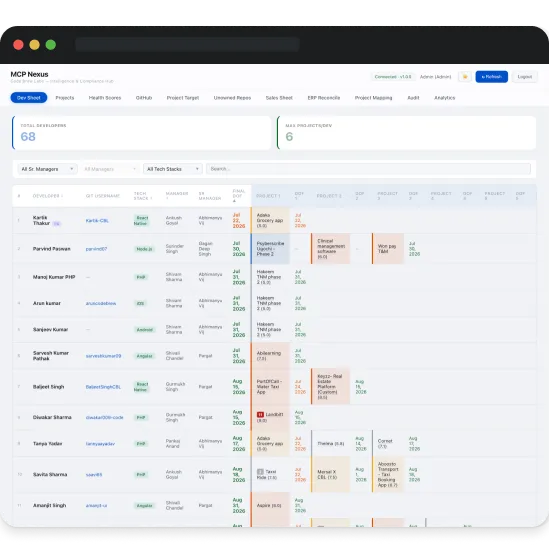The height and width of the screenshot is (552, 549).
Task: Open Tanya Yadav's git username link
Action: click(100, 444)
